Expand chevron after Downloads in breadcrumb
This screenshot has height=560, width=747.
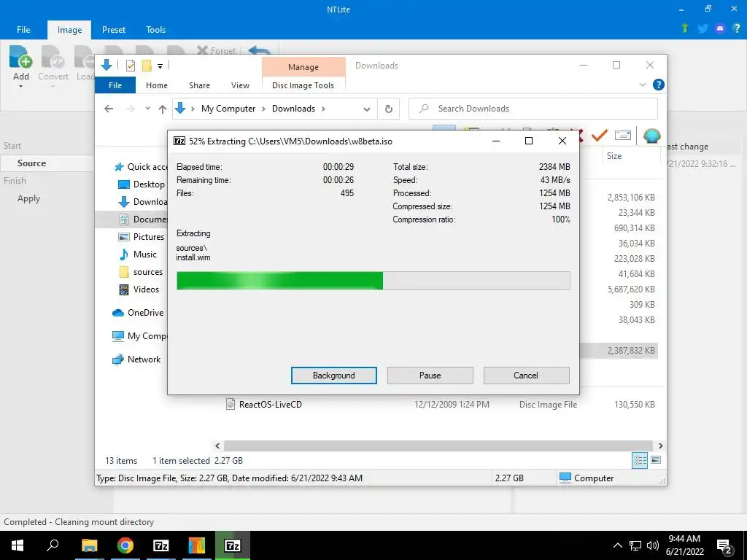(323, 109)
